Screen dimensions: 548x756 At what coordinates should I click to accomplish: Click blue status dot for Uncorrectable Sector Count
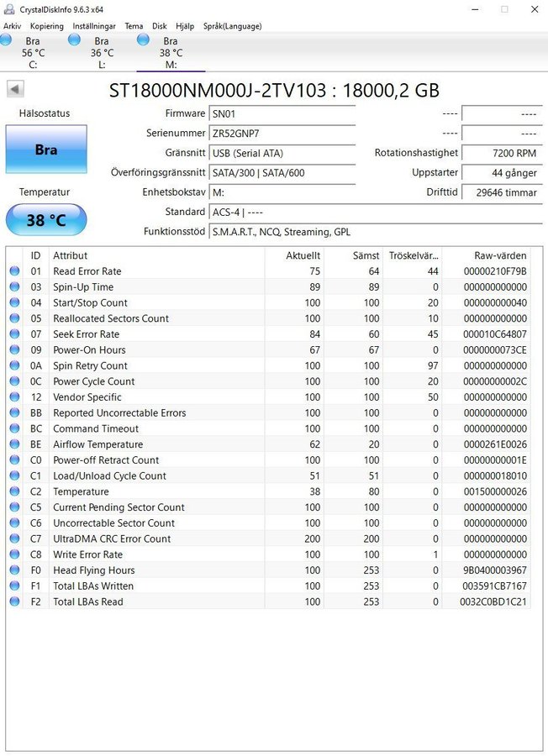click(14, 523)
